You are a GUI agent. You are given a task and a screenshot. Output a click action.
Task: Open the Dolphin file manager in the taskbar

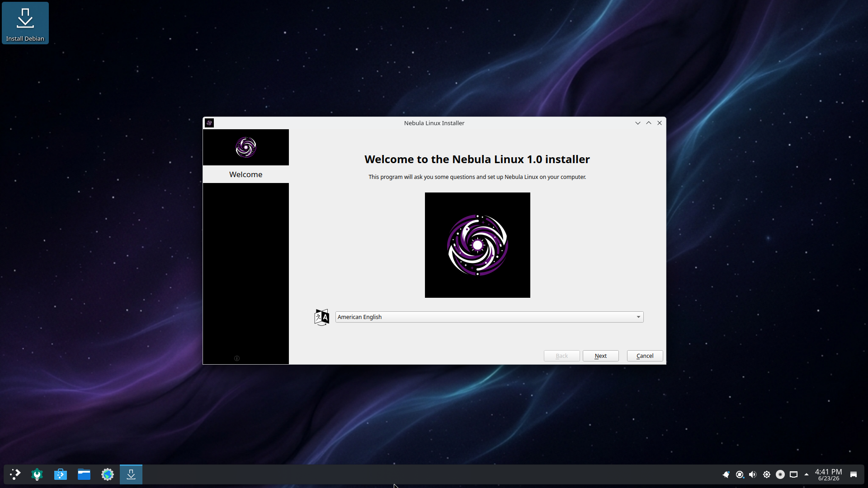pyautogui.click(x=84, y=474)
